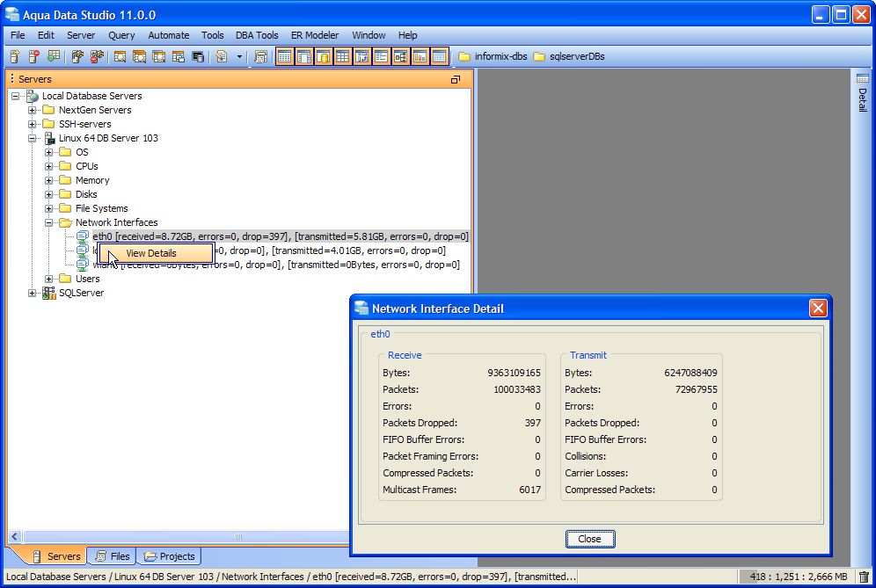Collapse the Local Database Servers node
Image resolution: width=876 pixels, height=588 pixels.
click(x=16, y=96)
